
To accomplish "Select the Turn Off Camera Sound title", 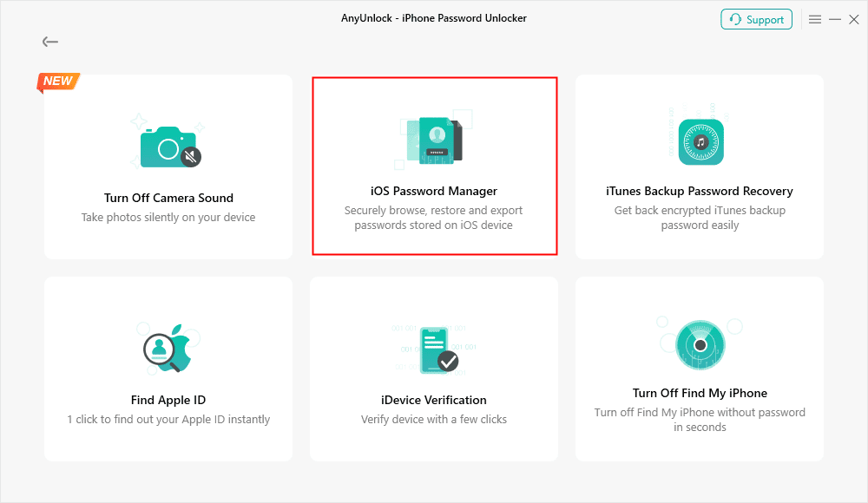I will [x=169, y=198].
